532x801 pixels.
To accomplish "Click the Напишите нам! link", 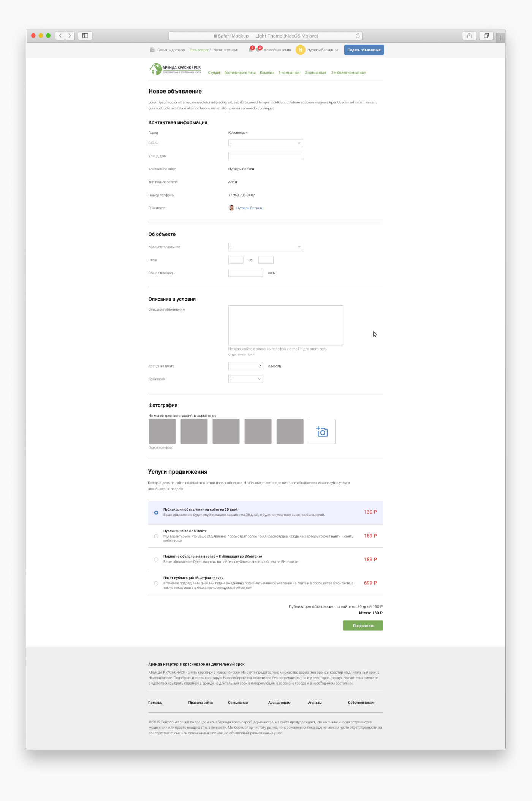I will tap(225, 50).
